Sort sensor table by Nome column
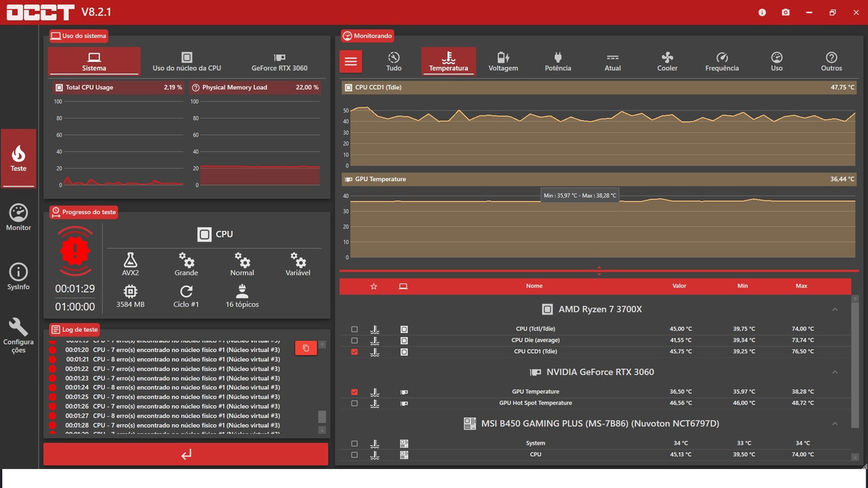 (x=534, y=286)
